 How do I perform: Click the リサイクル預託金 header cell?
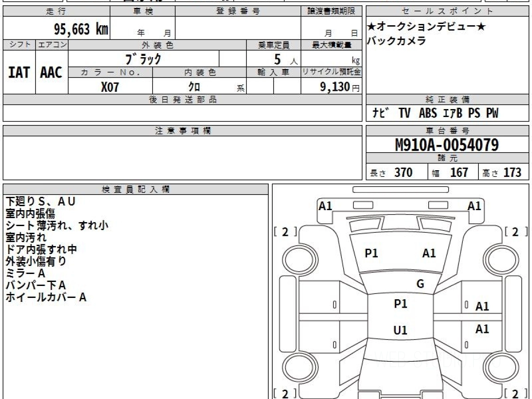click(332, 72)
